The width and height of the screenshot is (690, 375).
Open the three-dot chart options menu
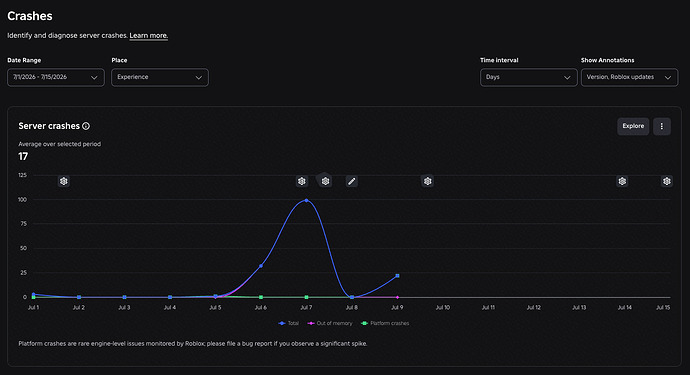point(661,126)
